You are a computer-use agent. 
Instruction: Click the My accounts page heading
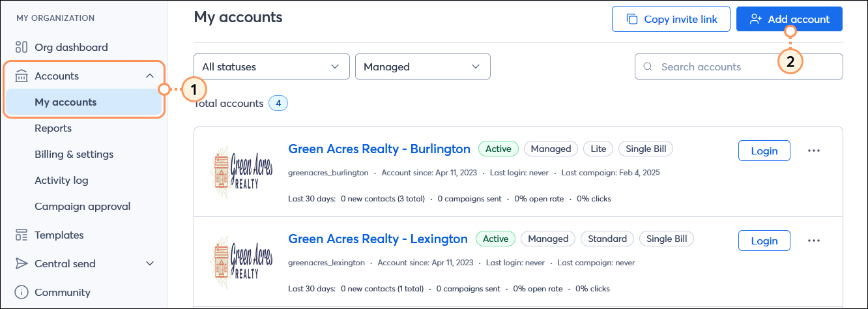[x=239, y=17]
